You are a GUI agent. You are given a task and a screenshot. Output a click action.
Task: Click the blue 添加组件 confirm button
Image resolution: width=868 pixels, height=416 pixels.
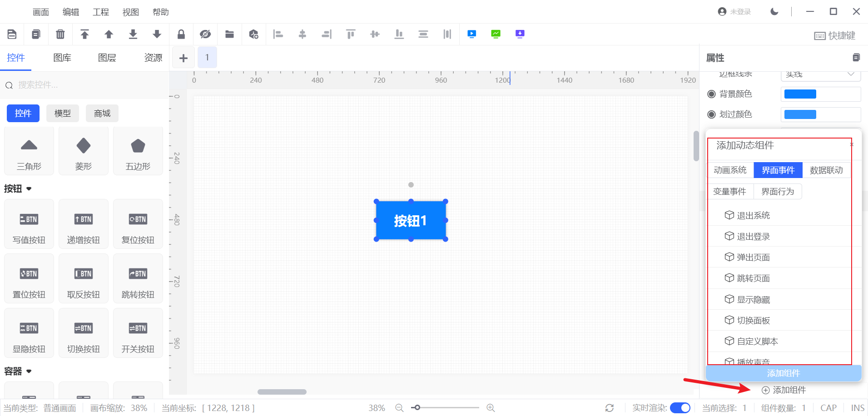(x=783, y=373)
